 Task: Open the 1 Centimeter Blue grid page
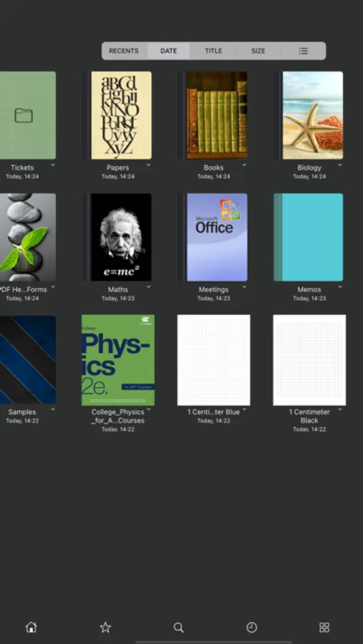(214, 360)
